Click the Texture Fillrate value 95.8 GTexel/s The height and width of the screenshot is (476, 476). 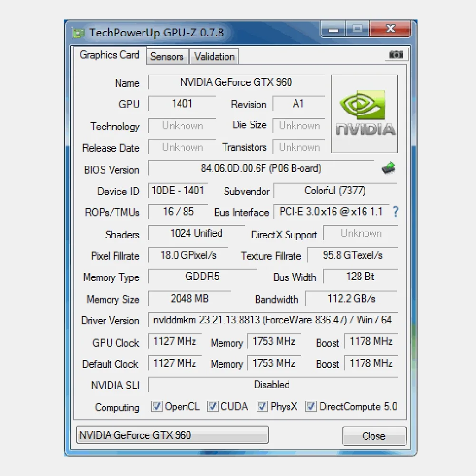point(352,255)
